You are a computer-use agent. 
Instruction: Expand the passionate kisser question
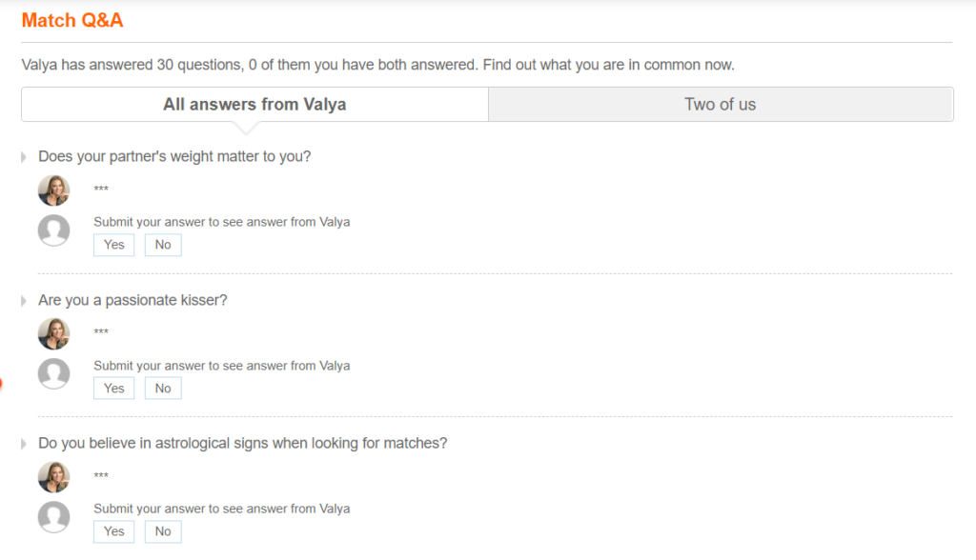(24, 300)
